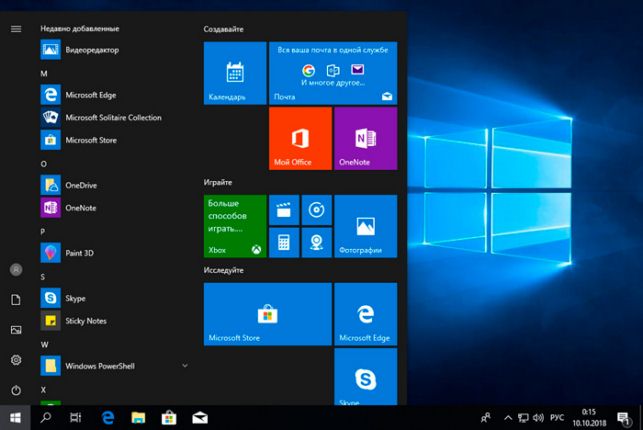Open Documents from the Start sidebar
The image size is (643, 430).
point(16,300)
